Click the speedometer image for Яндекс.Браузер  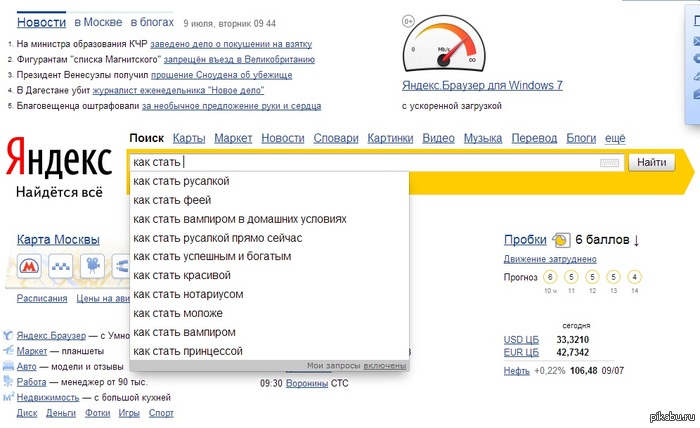(444, 44)
